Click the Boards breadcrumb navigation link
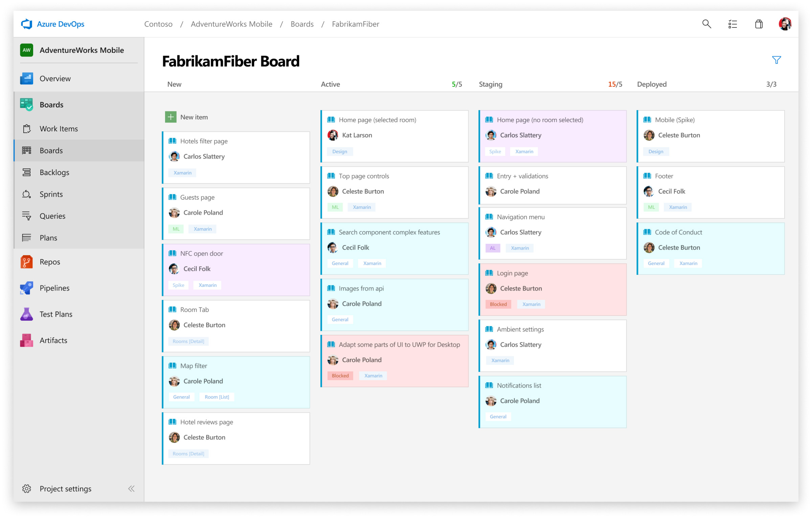This screenshot has width=812, height=518. [x=302, y=24]
